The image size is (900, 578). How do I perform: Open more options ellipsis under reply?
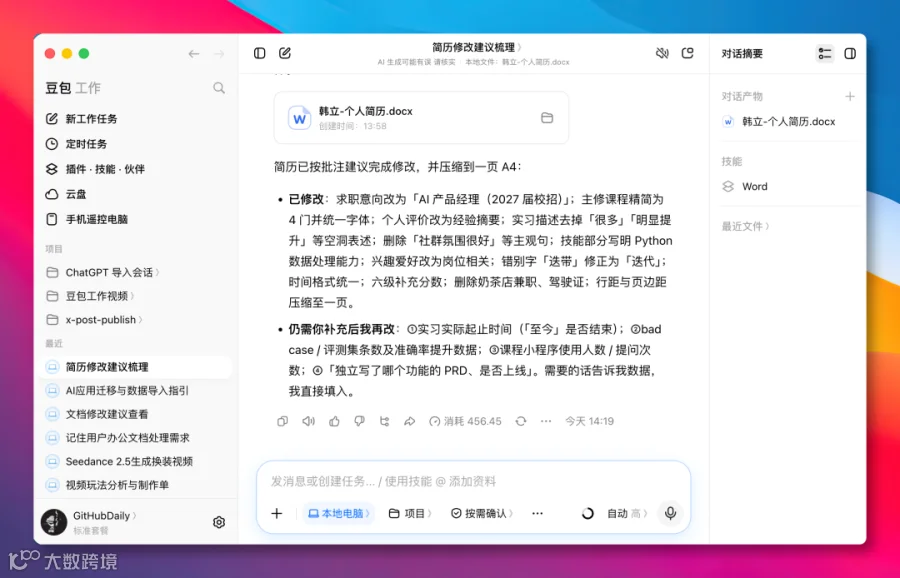546,421
